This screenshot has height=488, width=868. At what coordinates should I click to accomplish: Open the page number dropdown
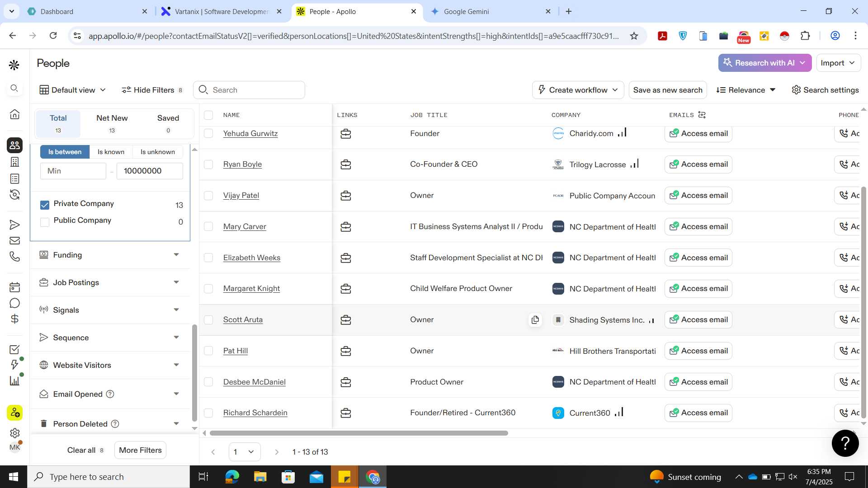pyautogui.click(x=245, y=452)
